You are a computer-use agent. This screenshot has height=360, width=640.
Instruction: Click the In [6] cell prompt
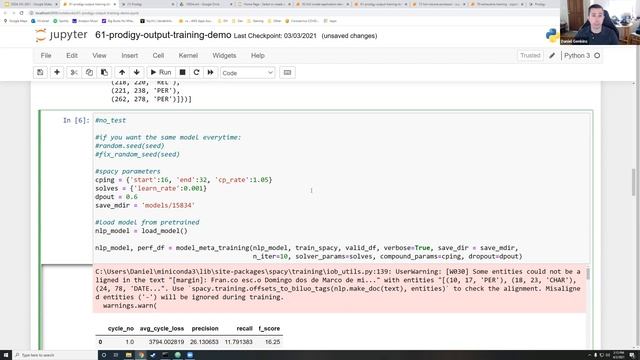click(x=76, y=120)
